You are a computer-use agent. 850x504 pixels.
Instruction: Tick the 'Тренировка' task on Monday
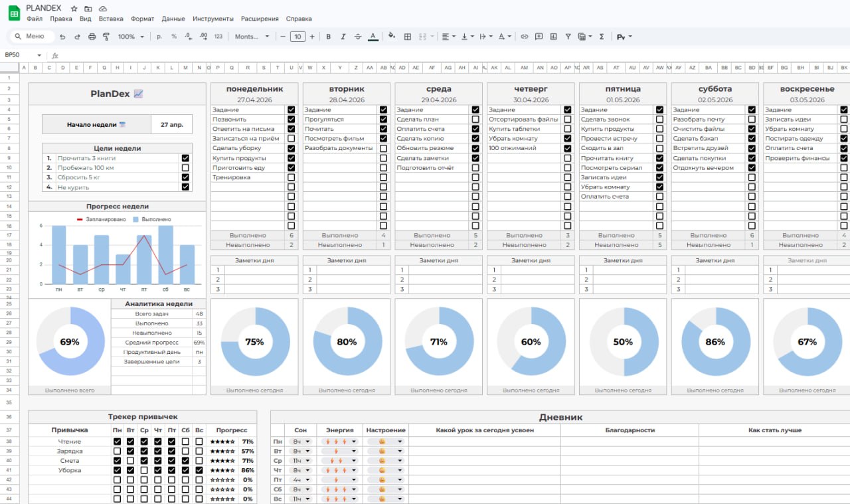pos(291,177)
